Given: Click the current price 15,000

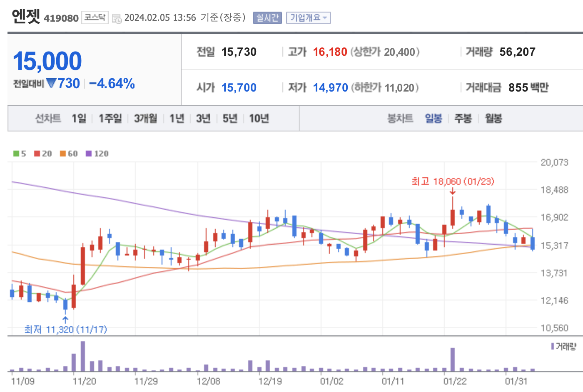Looking at the screenshot, I should [x=47, y=61].
